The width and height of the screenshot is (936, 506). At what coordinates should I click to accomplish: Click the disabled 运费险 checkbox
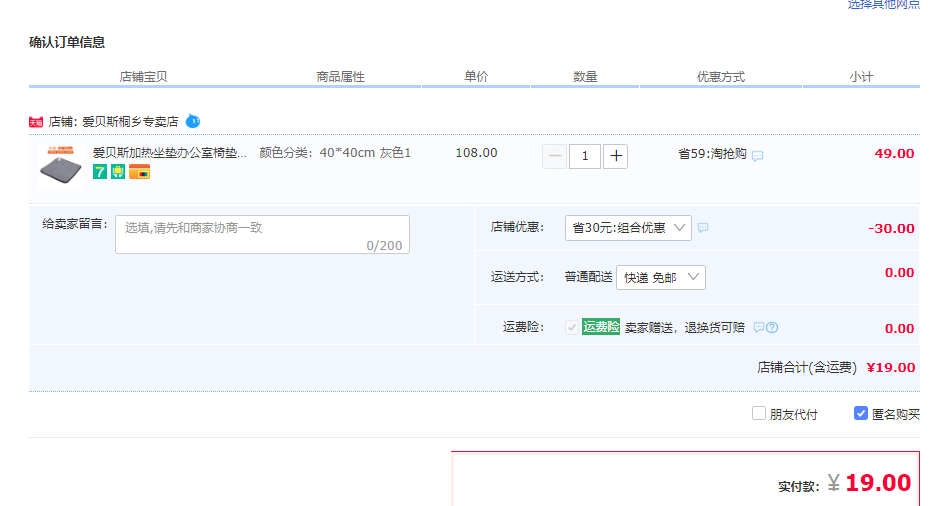point(572,327)
